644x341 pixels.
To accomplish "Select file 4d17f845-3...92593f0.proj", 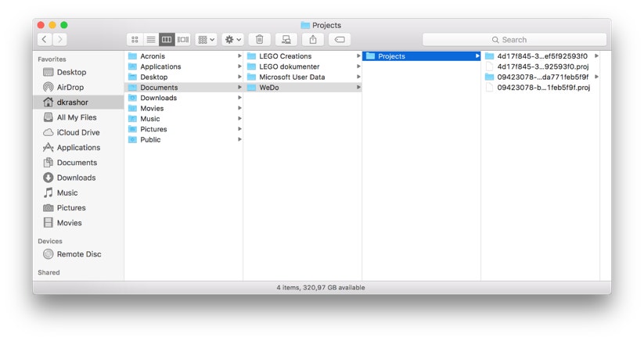I will 541,66.
